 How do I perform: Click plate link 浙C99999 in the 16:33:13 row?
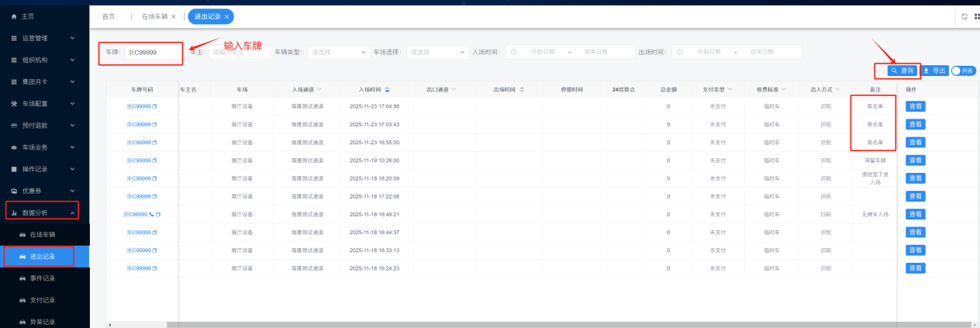(139, 250)
